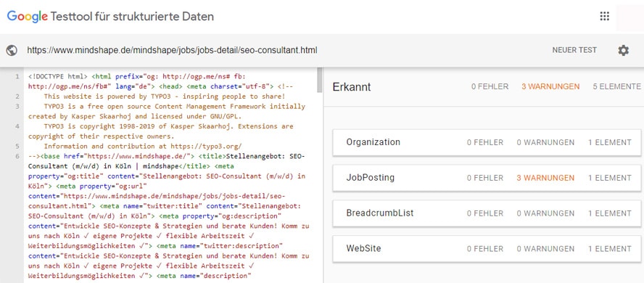This screenshot has height=283, width=644.
Task: Expand the WebSite result row
Action: (x=487, y=248)
